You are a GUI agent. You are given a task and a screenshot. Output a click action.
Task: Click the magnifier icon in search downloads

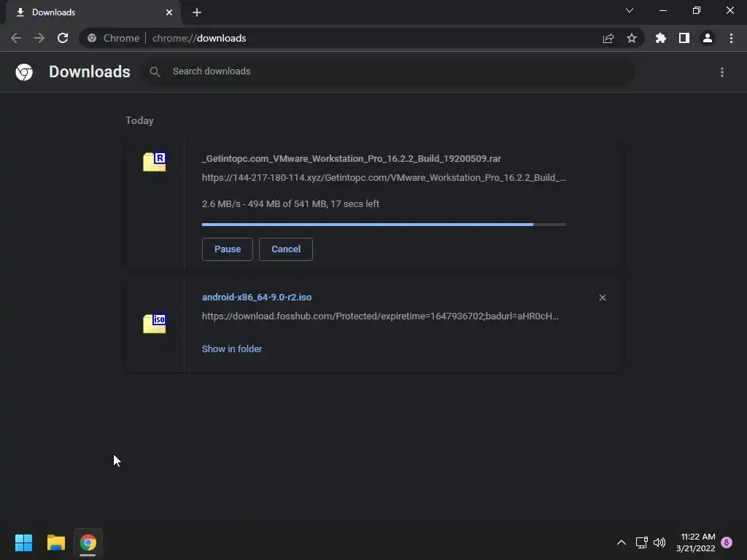[x=155, y=72]
